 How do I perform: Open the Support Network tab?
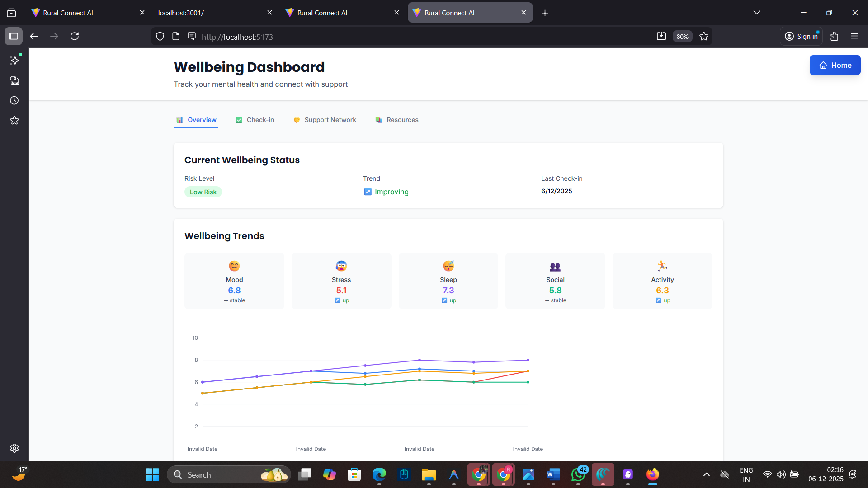(x=325, y=120)
